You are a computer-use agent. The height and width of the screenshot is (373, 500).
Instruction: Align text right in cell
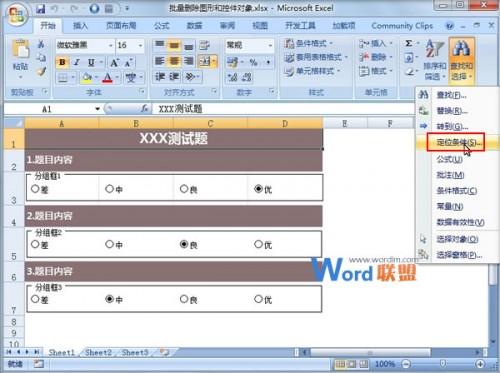click(x=188, y=61)
